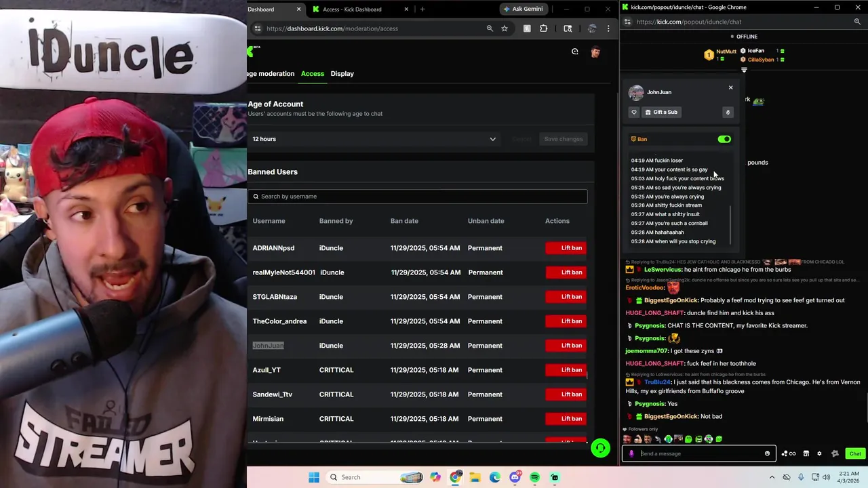Switch to the Display tab
The height and width of the screenshot is (488, 868).
coord(342,73)
